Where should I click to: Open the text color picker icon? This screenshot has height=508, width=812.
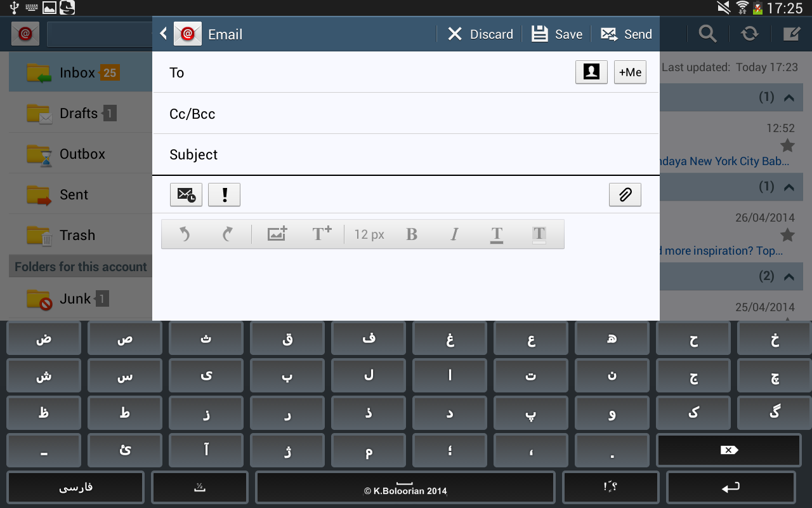pos(539,234)
